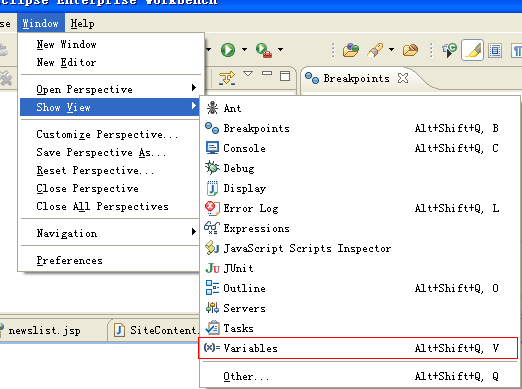The image size is (522, 389).
Task: Show the Tasks view
Action: pyautogui.click(x=360, y=328)
